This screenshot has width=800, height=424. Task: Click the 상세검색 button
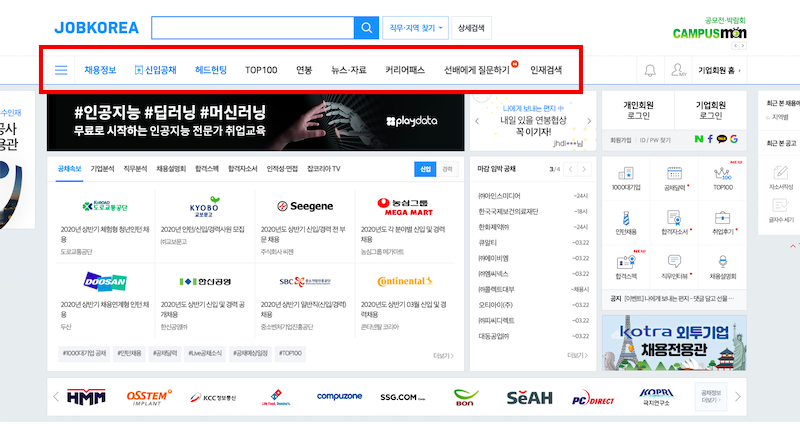tap(472, 27)
